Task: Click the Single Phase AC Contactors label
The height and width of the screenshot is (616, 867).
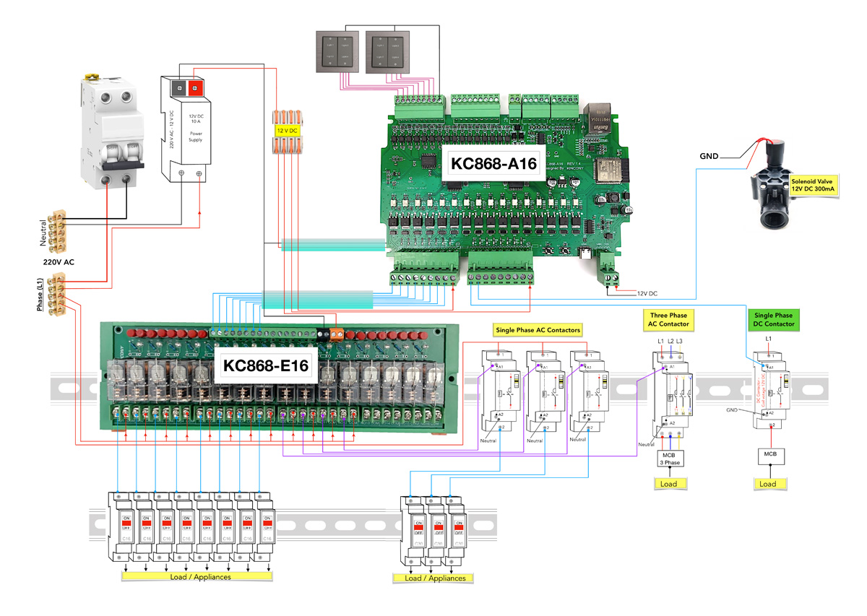Action: (x=538, y=330)
